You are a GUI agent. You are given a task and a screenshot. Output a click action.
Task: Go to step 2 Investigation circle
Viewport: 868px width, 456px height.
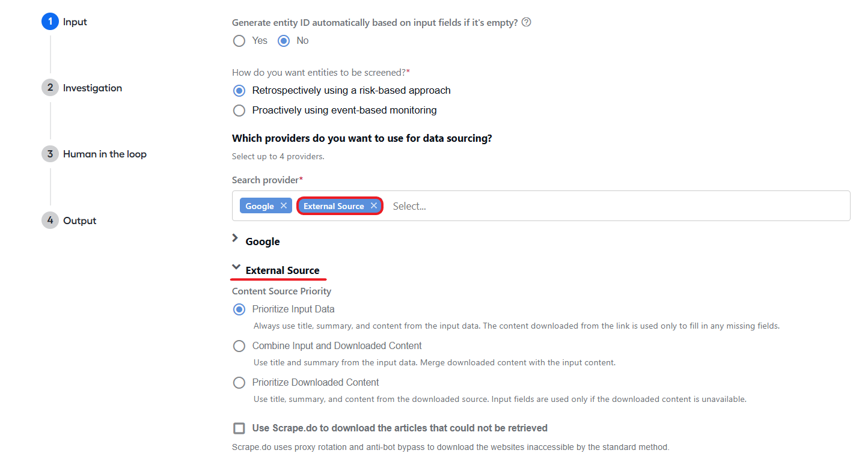coord(50,88)
